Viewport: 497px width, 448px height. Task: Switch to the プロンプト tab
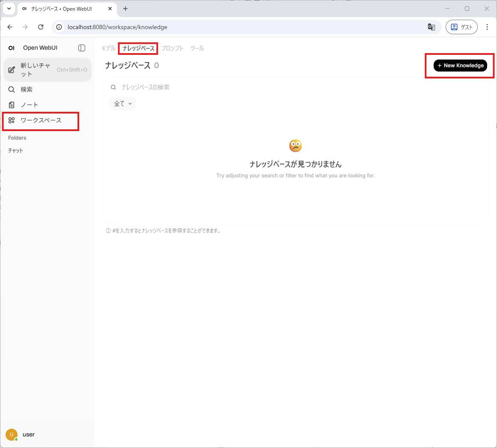173,48
